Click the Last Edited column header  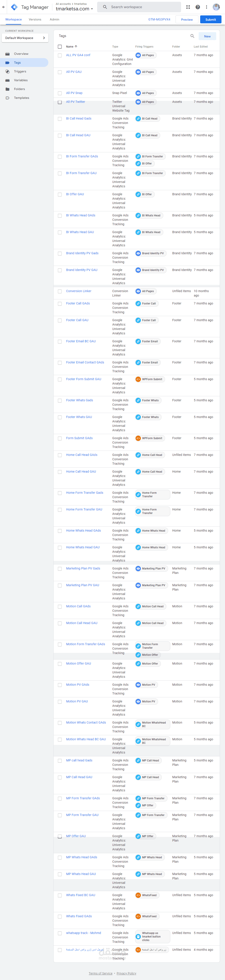[200, 47]
